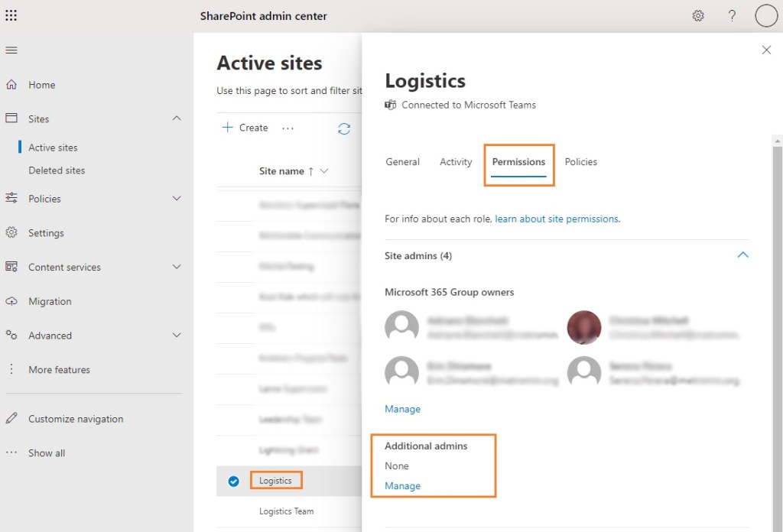This screenshot has height=532, width=783.
Task: Select the Permissions tab
Action: click(x=518, y=162)
